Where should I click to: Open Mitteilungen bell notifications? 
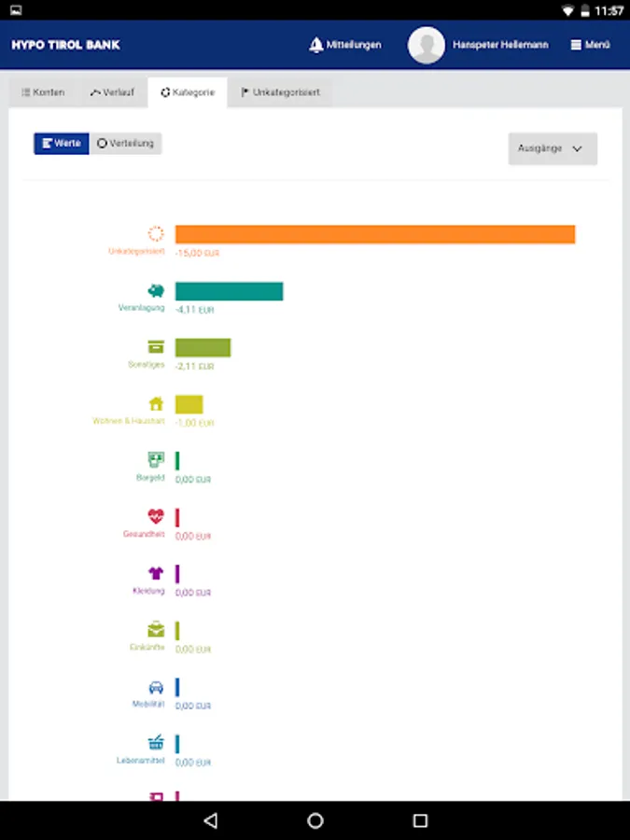tap(345, 45)
